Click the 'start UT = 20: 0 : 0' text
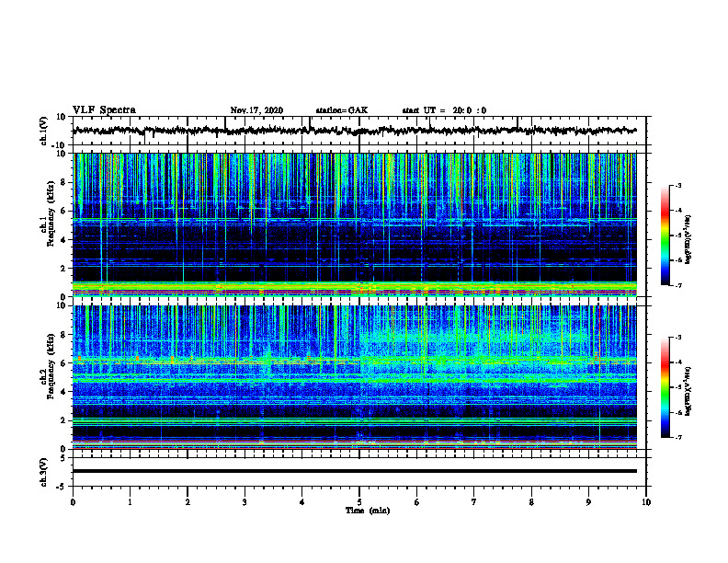The height and width of the screenshot is (563, 728). [x=444, y=110]
